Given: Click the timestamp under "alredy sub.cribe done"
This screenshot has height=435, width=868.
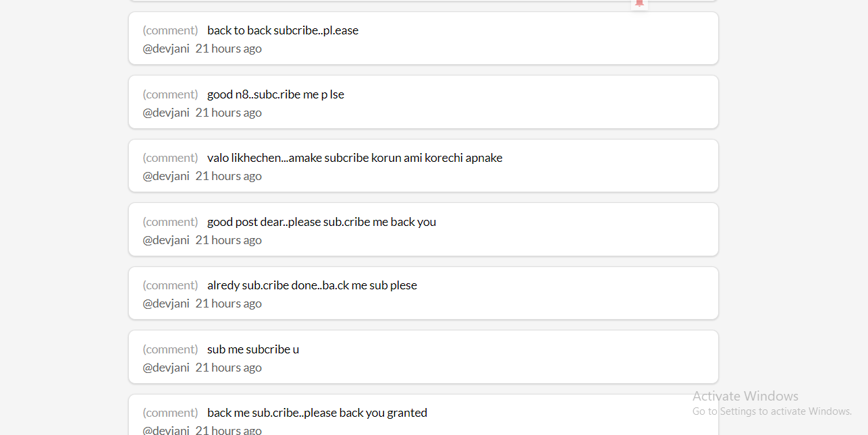Looking at the screenshot, I should point(229,303).
